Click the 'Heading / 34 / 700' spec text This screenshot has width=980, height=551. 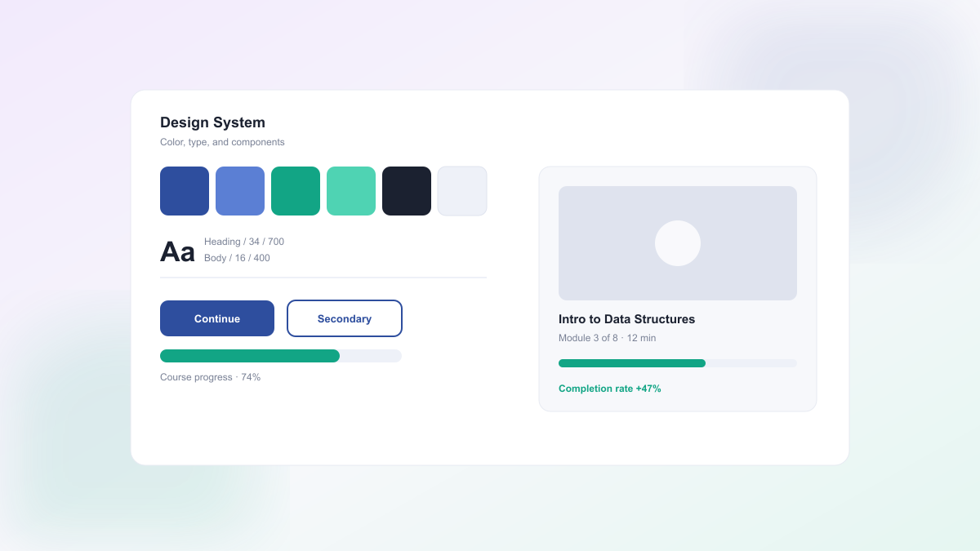pyautogui.click(x=244, y=242)
